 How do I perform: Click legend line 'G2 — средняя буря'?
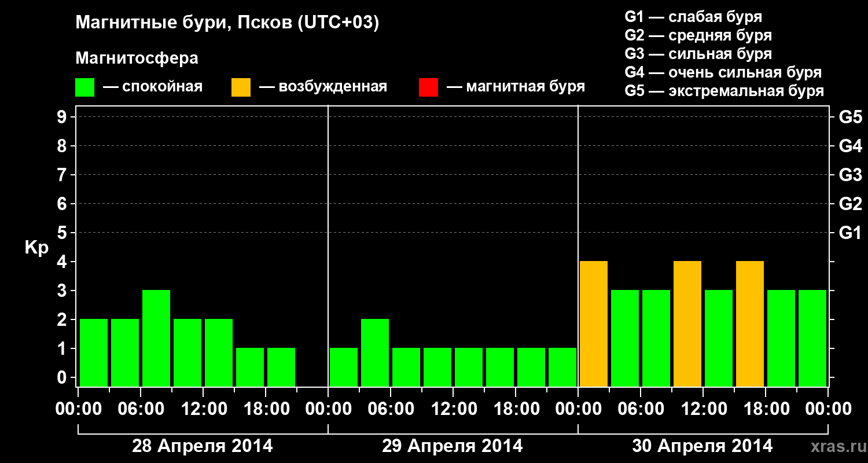698,35
